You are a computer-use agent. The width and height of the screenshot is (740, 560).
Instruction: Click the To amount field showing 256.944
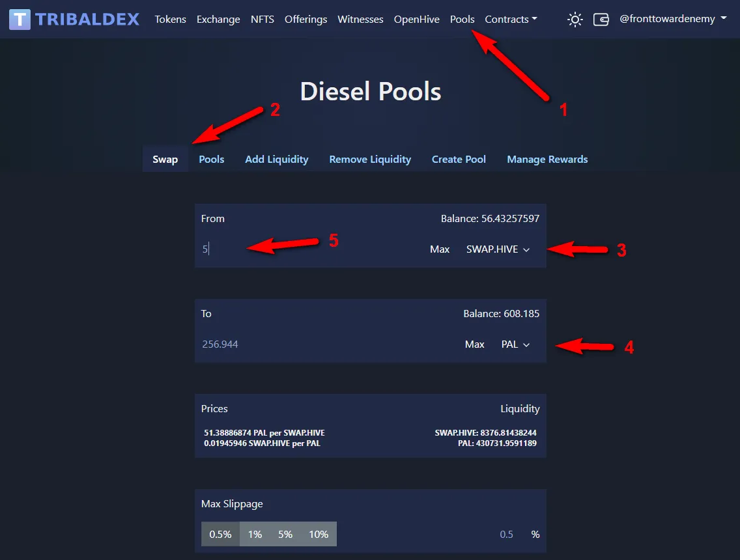click(328, 344)
